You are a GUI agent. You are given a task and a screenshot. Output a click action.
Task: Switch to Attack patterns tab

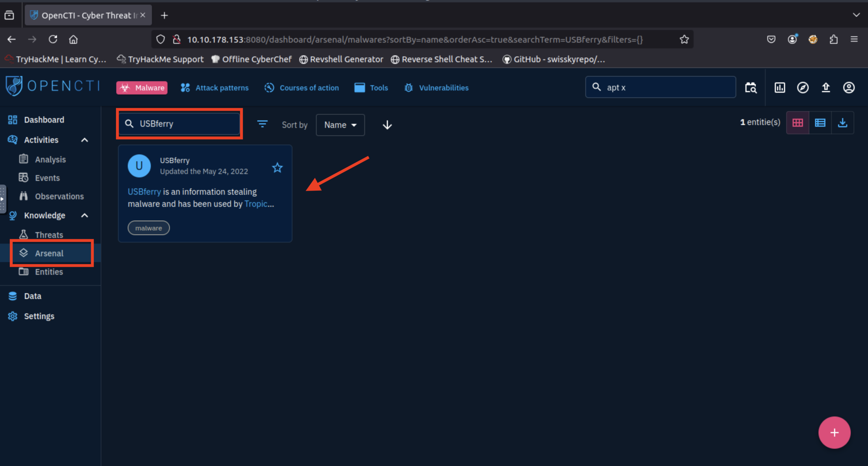pos(215,88)
